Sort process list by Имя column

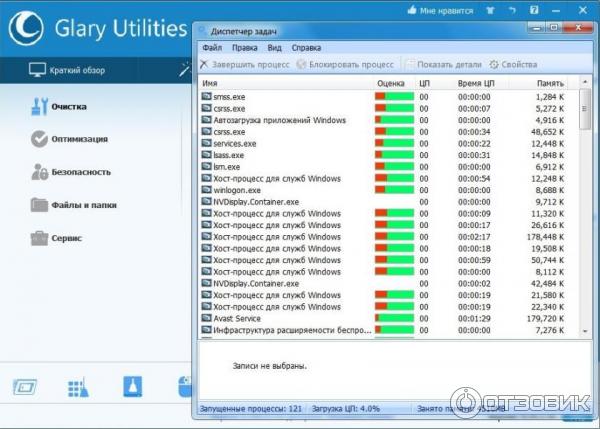210,83
